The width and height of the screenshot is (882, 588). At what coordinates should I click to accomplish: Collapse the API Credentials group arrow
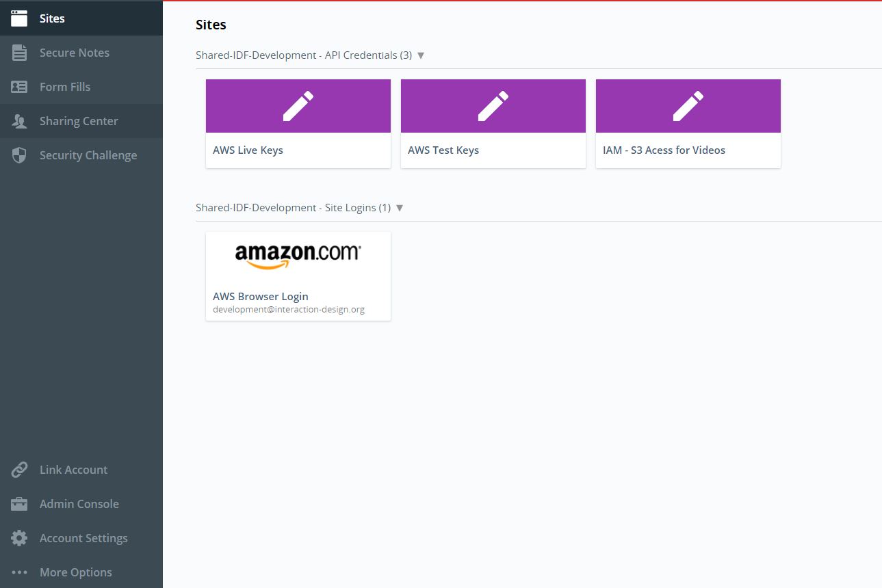click(421, 55)
